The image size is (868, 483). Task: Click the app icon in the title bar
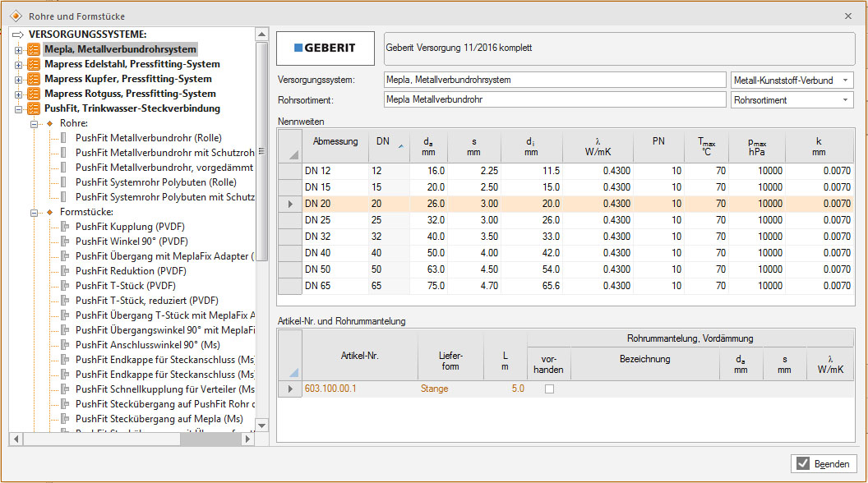[x=16, y=16]
